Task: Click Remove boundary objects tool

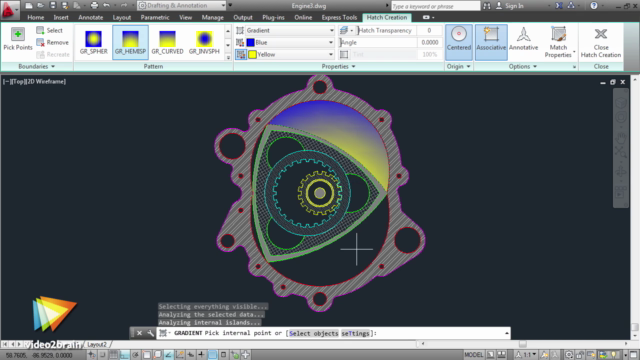Action: point(52,42)
